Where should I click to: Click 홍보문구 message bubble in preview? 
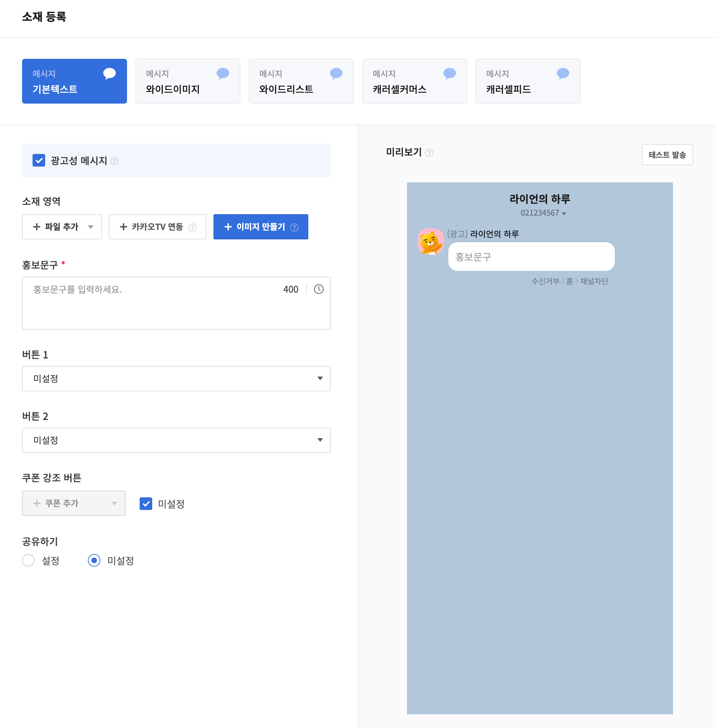click(x=531, y=257)
